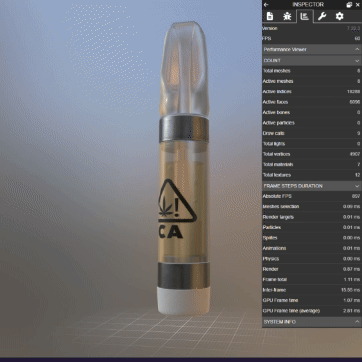Switch to the Debug tab bug icon

(x=287, y=16)
